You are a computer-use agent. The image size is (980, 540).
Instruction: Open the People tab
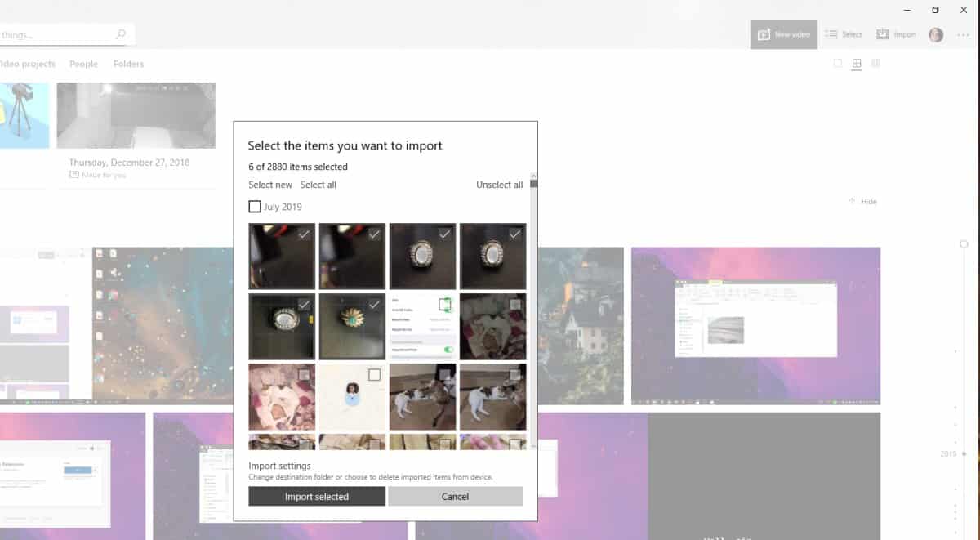83,64
